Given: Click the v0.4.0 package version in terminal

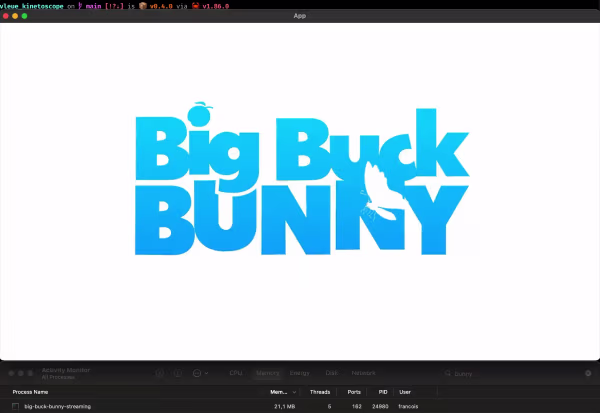Looking at the screenshot, I should [161, 6].
